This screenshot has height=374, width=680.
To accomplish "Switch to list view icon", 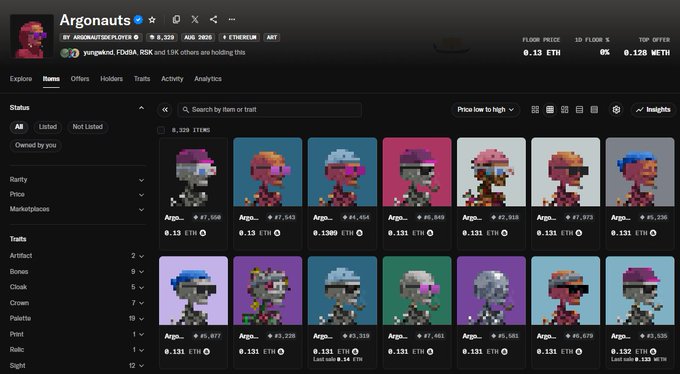I will coord(579,110).
